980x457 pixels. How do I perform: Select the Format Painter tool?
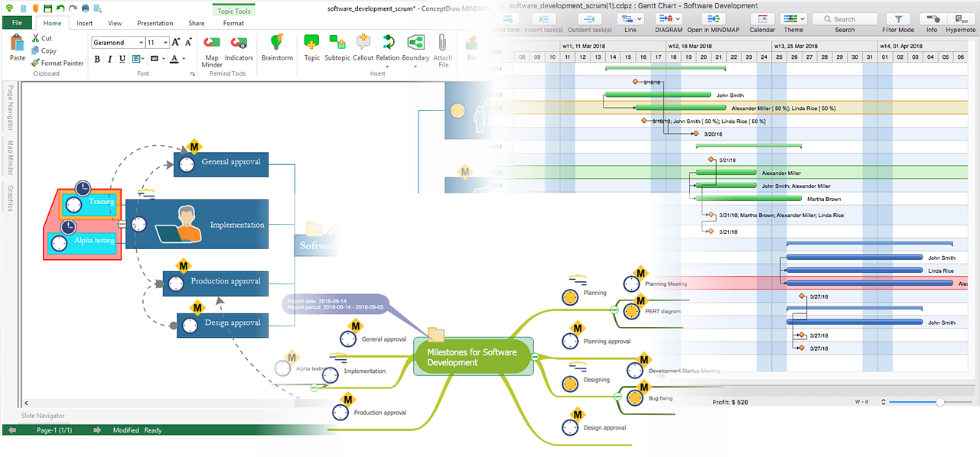[x=57, y=63]
